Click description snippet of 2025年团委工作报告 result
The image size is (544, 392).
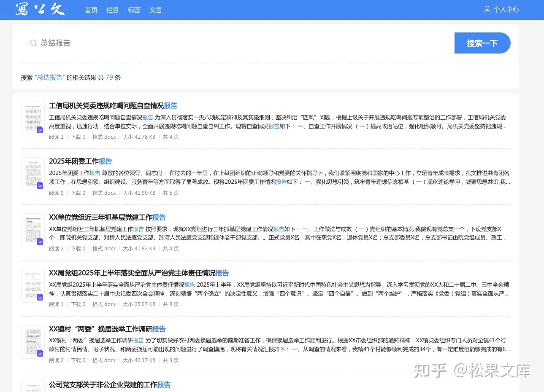pyautogui.click(x=279, y=177)
